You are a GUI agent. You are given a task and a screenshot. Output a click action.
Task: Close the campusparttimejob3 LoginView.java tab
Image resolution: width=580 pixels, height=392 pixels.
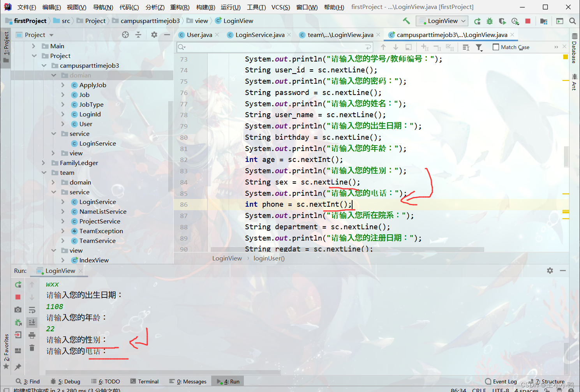pyautogui.click(x=513, y=35)
